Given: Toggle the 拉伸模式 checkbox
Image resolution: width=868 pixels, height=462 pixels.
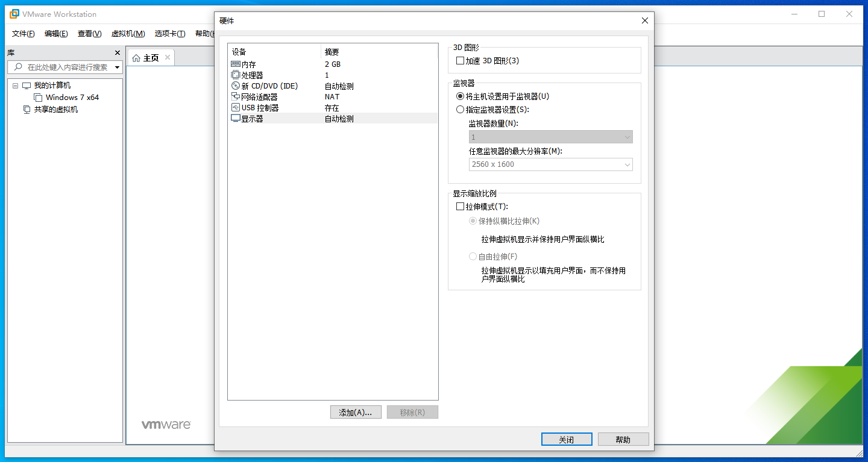Looking at the screenshot, I should (461, 207).
